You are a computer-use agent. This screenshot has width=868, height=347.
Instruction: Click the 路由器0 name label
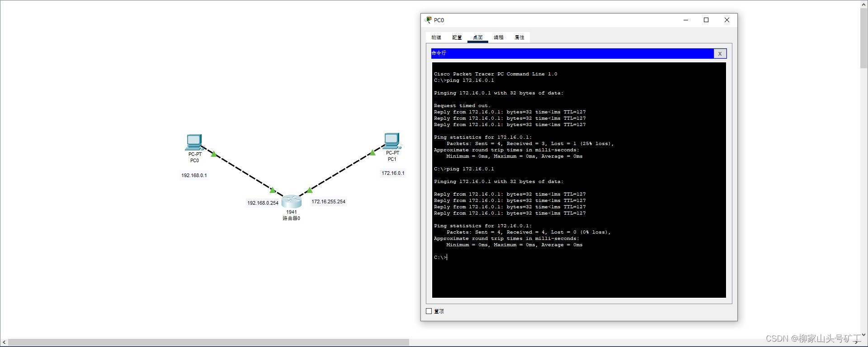click(292, 218)
